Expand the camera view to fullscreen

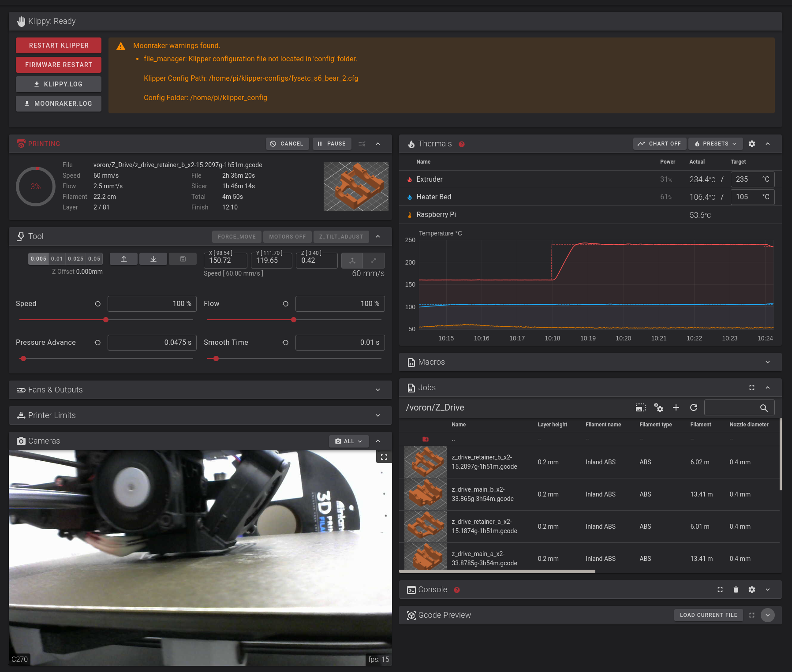click(384, 456)
